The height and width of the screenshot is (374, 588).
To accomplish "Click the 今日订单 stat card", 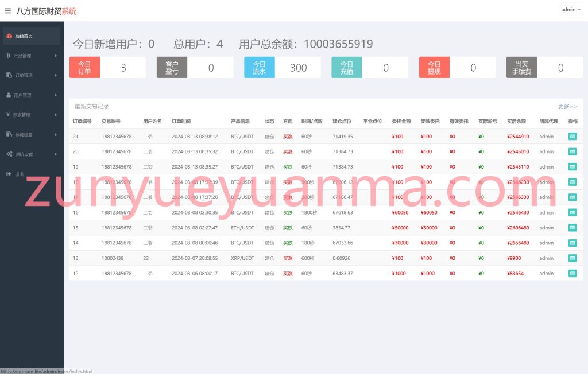I will click(x=107, y=68).
